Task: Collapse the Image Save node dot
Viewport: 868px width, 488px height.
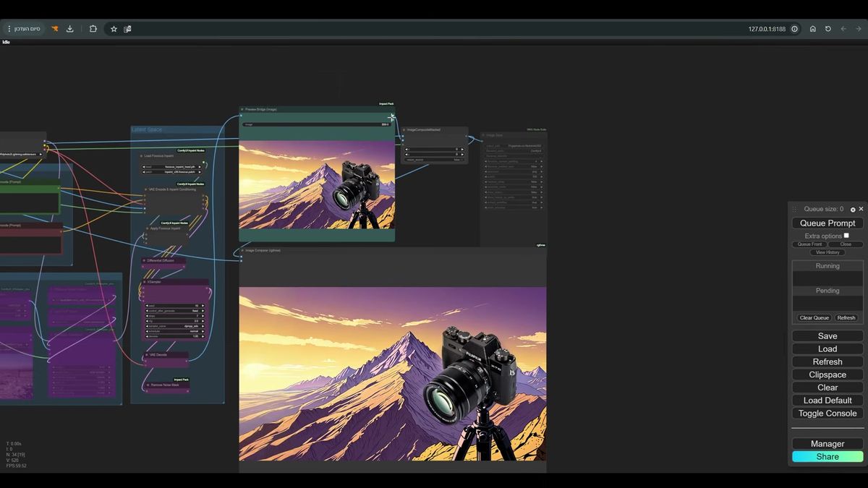Action: click(483, 135)
